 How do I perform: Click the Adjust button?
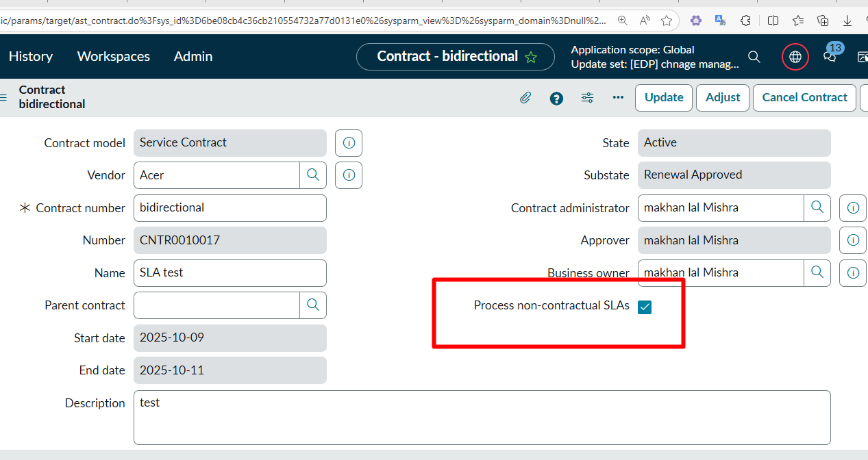click(x=723, y=97)
